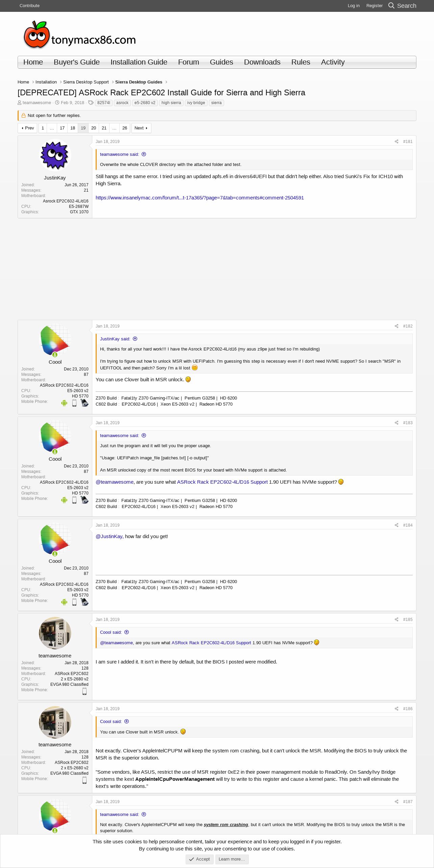Jump to quoted Coool post in #186
Screen dimensions: 434x868
coord(126,721)
